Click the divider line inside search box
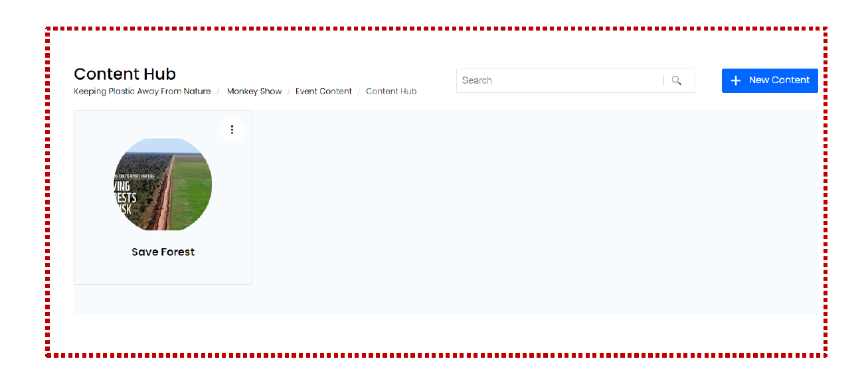The height and width of the screenshot is (381, 868). (x=663, y=80)
